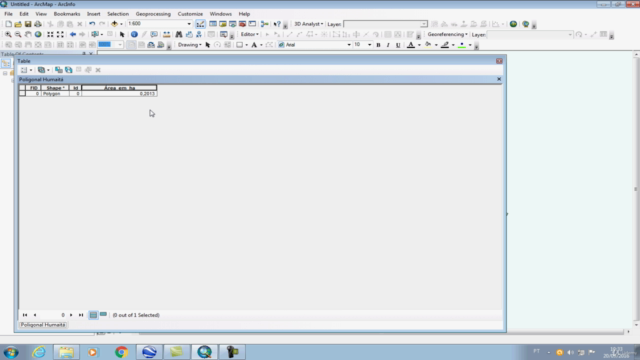Select the row checkbox for FID 0
Image resolution: width=640 pixels, height=360 pixels.
[x=22, y=93]
